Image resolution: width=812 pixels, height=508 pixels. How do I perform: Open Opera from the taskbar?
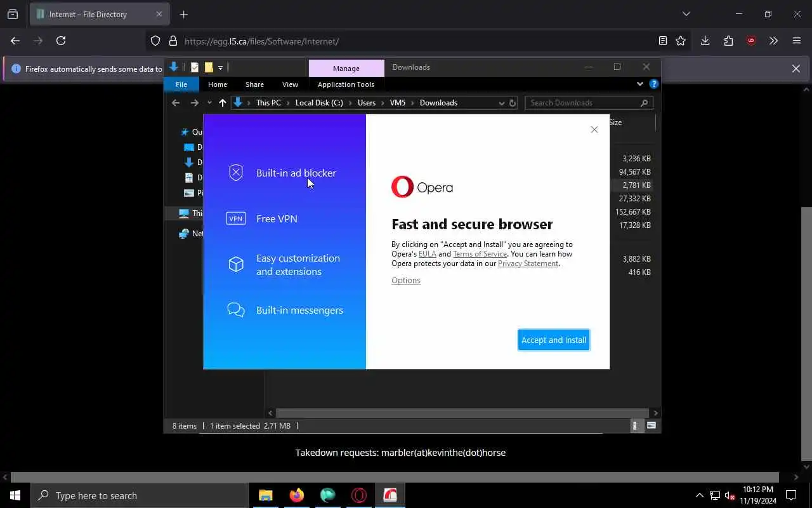pyautogui.click(x=359, y=495)
